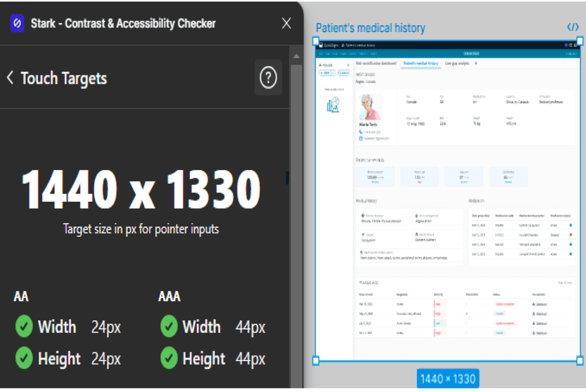Open the Patient's medical history tab in mockup

[x=420, y=63]
